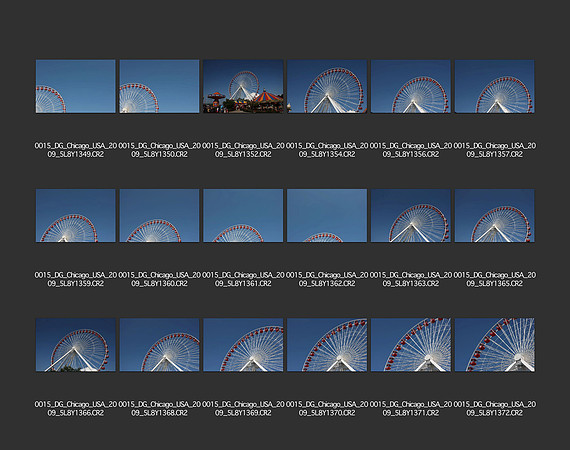Select the thumbnail for image 5L8Y1368.CR2

159,345
